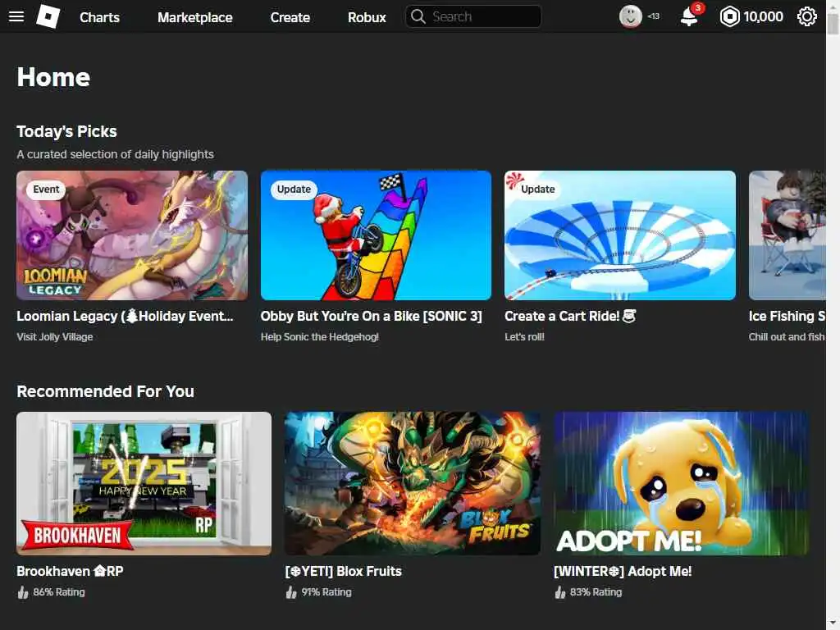Click the Today's Picks heading
This screenshot has height=630, width=840.
tap(67, 131)
